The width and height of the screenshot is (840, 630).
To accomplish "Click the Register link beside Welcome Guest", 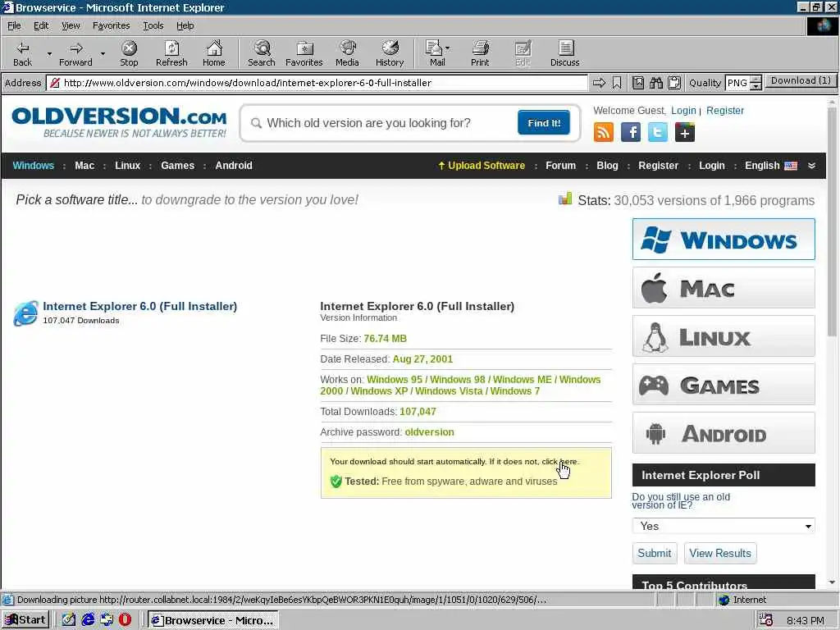I will (x=725, y=111).
